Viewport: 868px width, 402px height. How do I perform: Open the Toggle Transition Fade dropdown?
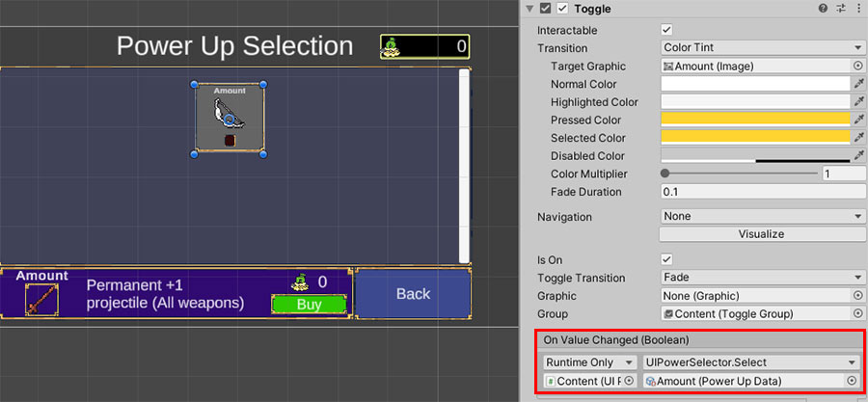[x=763, y=278]
